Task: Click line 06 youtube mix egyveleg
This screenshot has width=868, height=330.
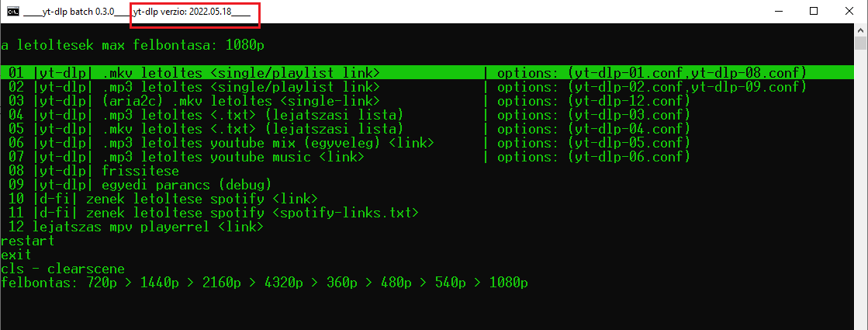Action: pos(349,143)
